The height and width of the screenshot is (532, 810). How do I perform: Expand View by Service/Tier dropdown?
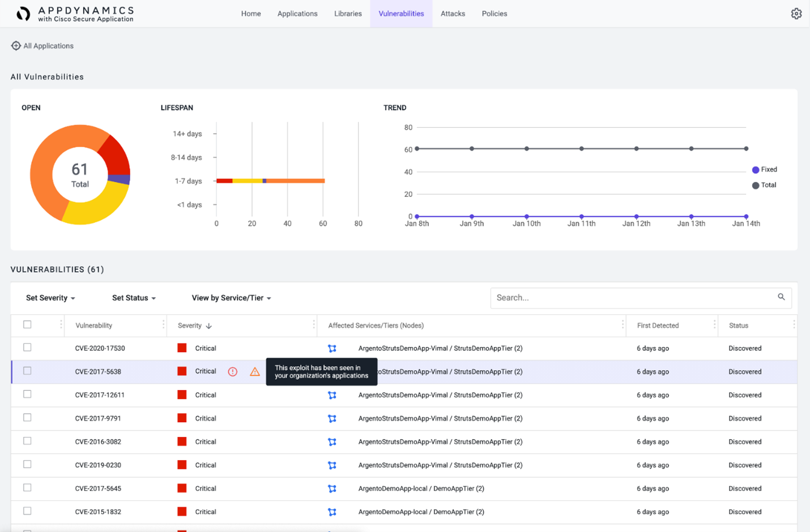231,298
